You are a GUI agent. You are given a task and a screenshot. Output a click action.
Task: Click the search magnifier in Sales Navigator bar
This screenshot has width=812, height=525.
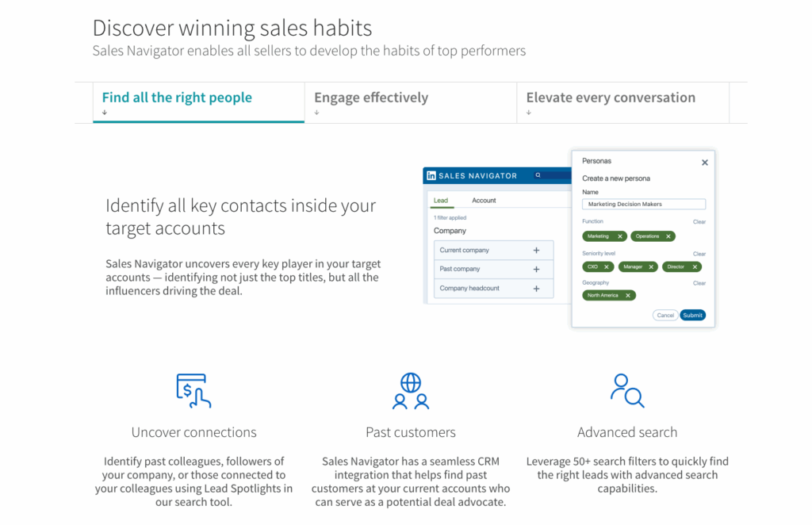(x=538, y=175)
